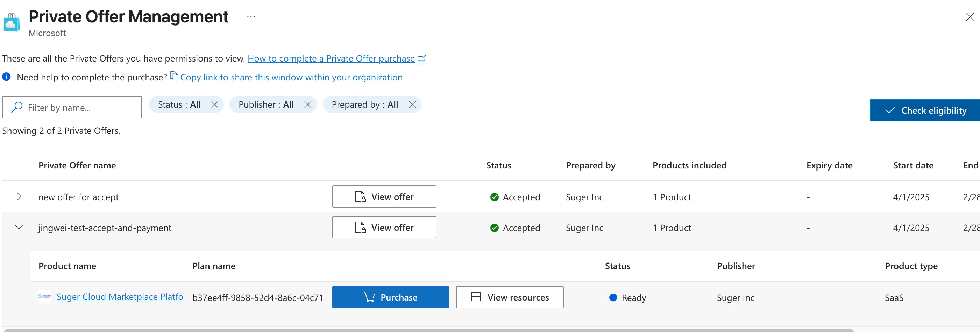The height and width of the screenshot is (332, 980).
Task: Select plan name b37ee4ff-9858-52d4-8a6c-04c71
Action: click(x=258, y=298)
